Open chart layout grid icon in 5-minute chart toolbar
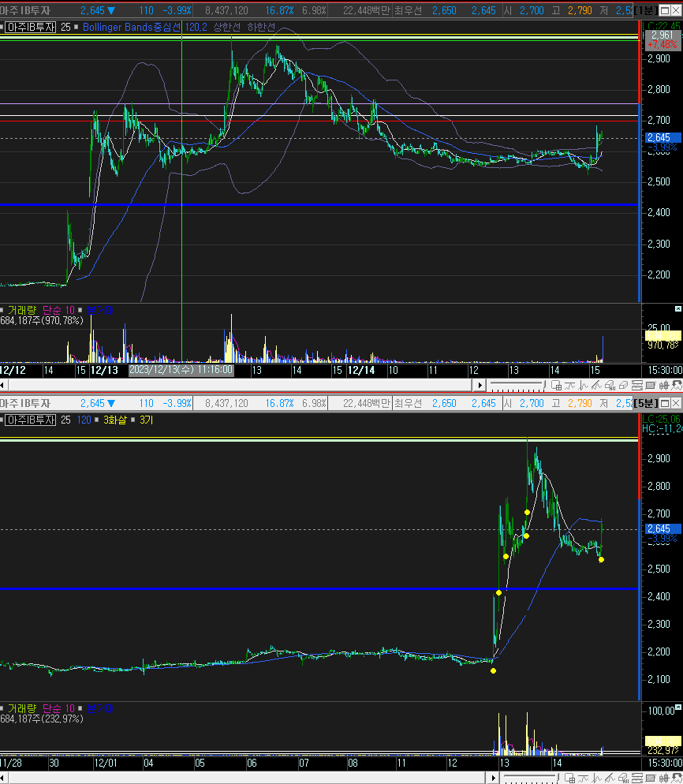Viewport: 683px width, 784px height. pos(569,778)
